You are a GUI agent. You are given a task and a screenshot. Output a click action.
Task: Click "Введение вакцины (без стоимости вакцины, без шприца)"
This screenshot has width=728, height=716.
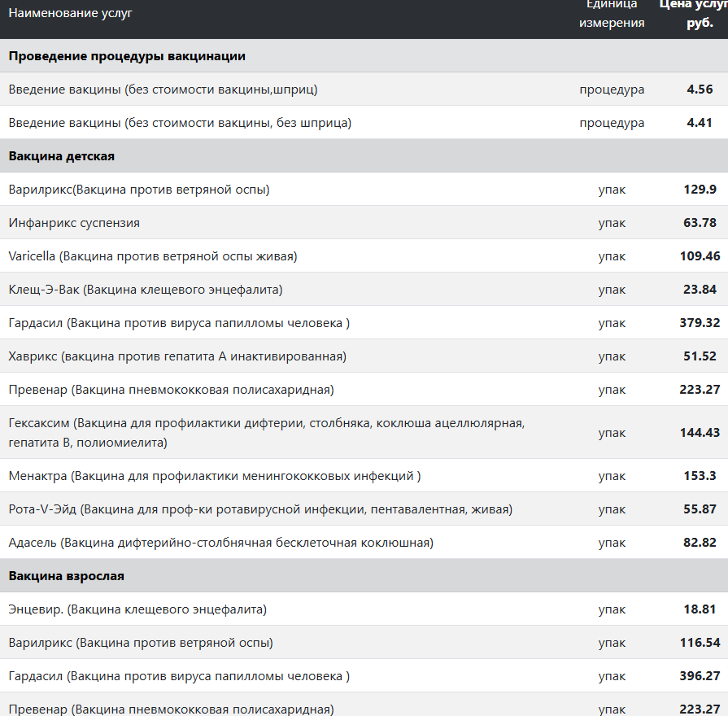click(x=180, y=123)
